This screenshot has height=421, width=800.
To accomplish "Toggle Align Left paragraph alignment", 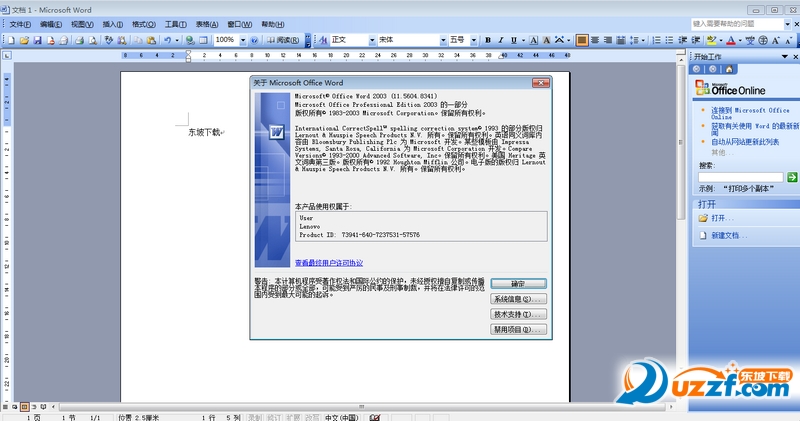I will 582,40.
